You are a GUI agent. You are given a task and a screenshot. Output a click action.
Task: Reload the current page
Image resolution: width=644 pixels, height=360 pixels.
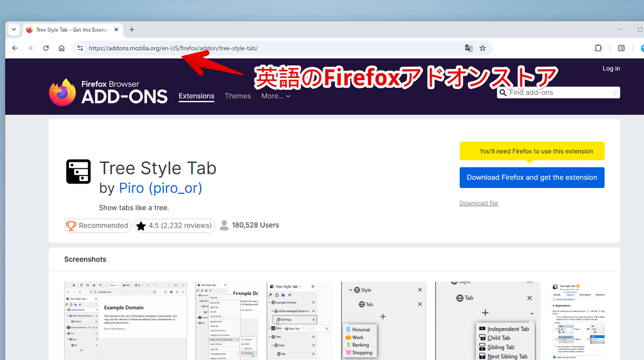click(46, 48)
